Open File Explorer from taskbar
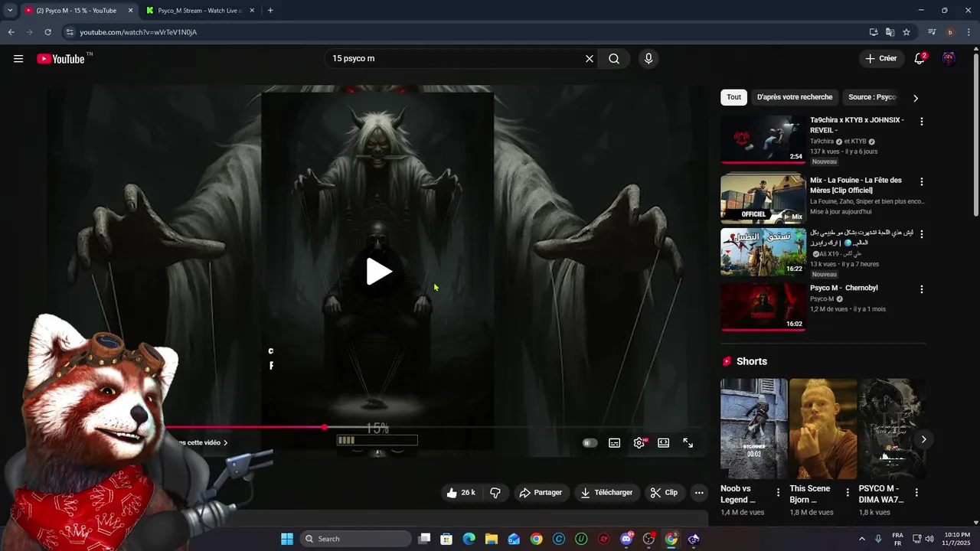Image resolution: width=980 pixels, height=551 pixels. (x=492, y=539)
